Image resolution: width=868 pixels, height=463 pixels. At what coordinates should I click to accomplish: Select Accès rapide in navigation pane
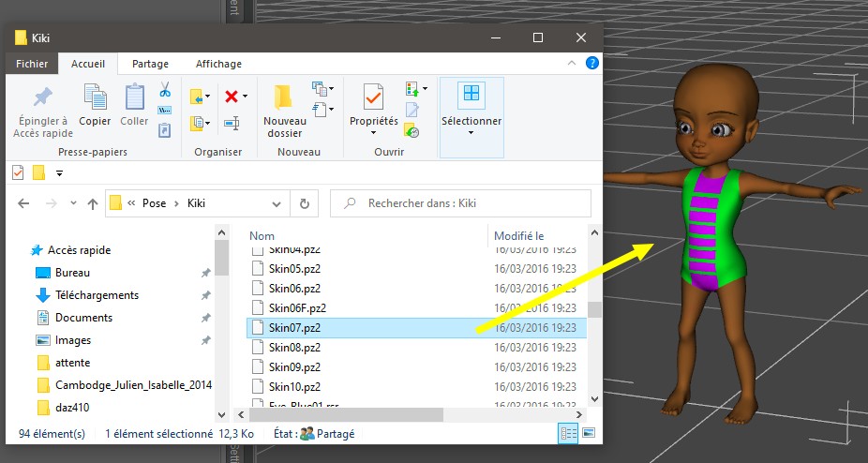point(79,250)
